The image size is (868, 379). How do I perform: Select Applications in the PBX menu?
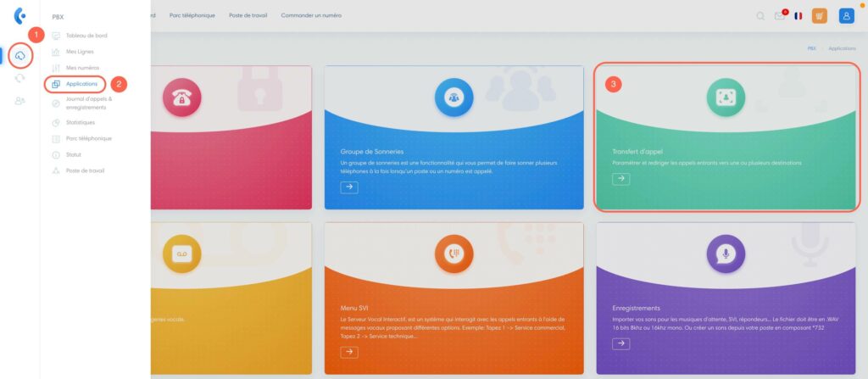(81, 84)
